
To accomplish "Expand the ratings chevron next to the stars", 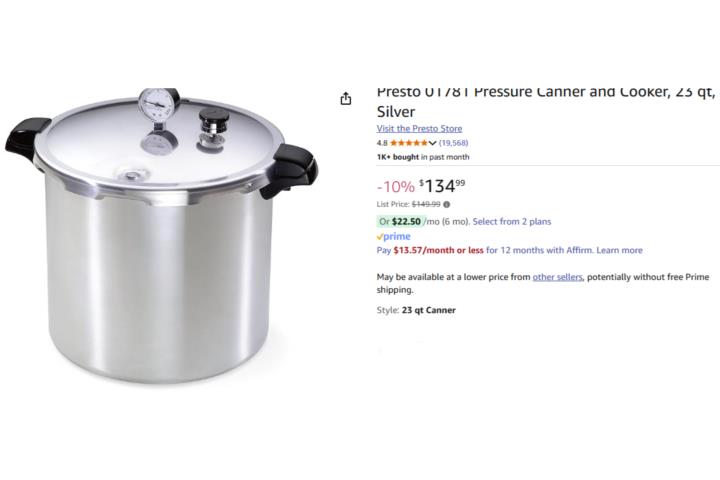I will click(x=432, y=143).
